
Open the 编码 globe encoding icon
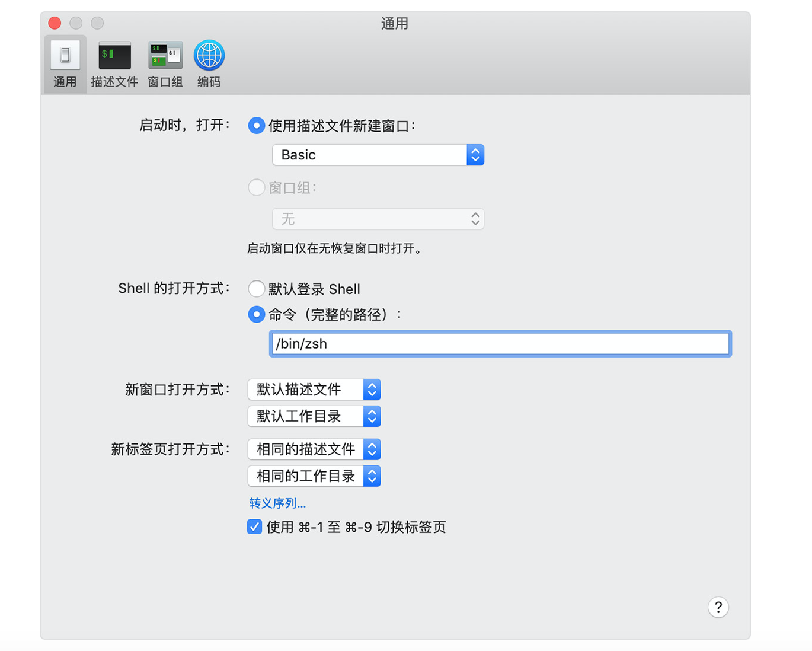point(209,55)
